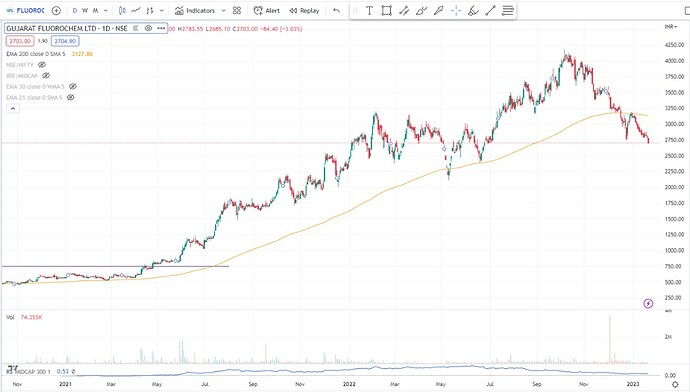Grab the drawing toolbar drag handle
Screen dimensions: 690x392
(355, 11)
